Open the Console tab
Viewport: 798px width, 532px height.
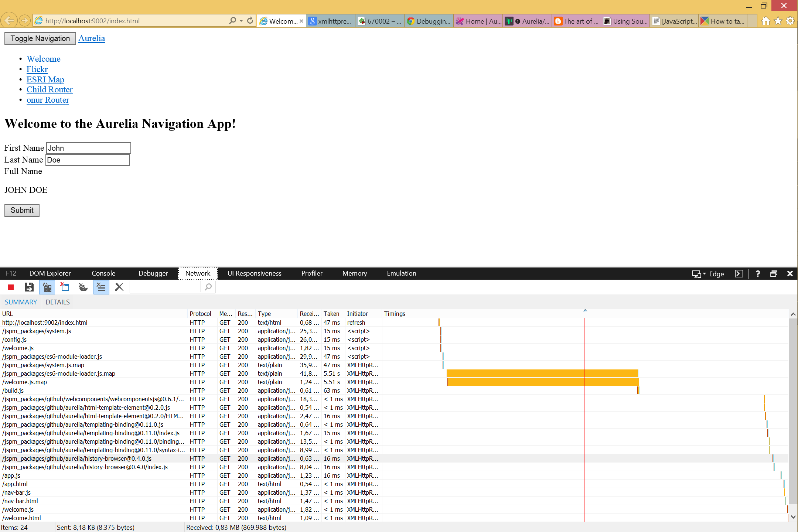103,273
